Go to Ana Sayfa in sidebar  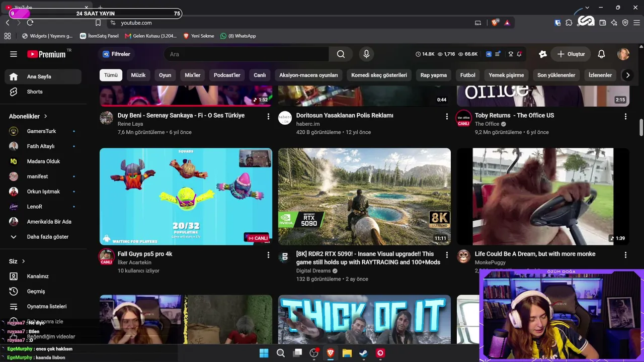[43, 76]
